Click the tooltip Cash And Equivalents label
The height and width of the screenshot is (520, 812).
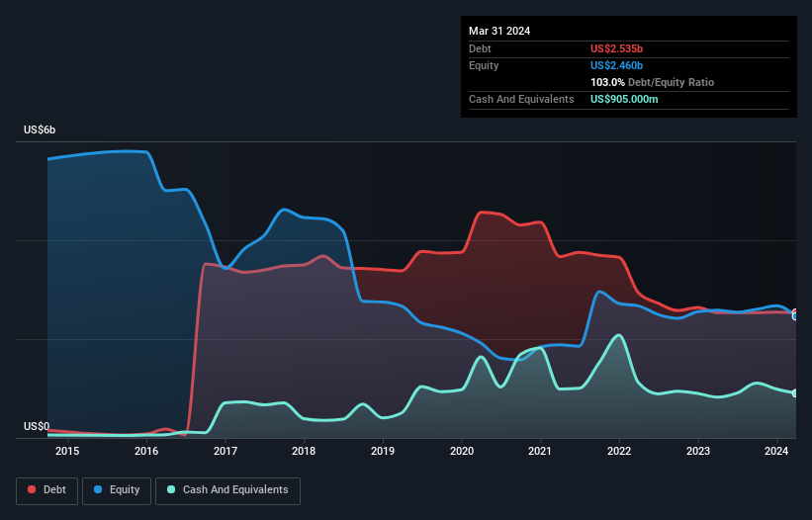pos(521,99)
